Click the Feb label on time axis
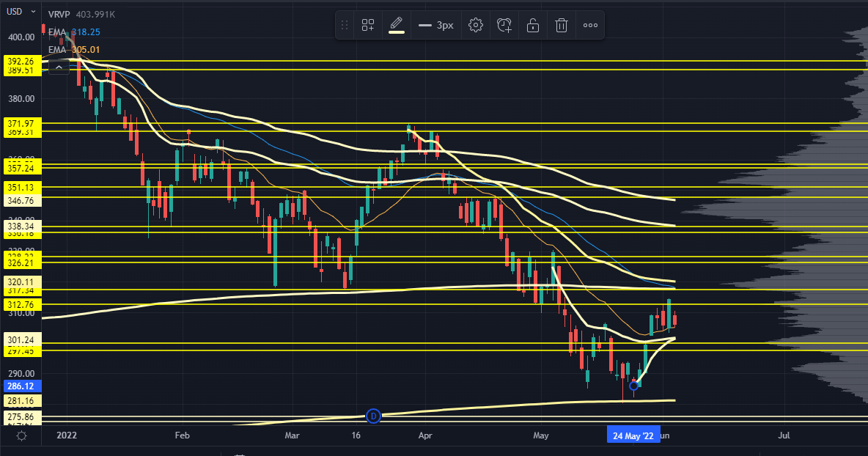868x456 pixels. [x=182, y=435]
